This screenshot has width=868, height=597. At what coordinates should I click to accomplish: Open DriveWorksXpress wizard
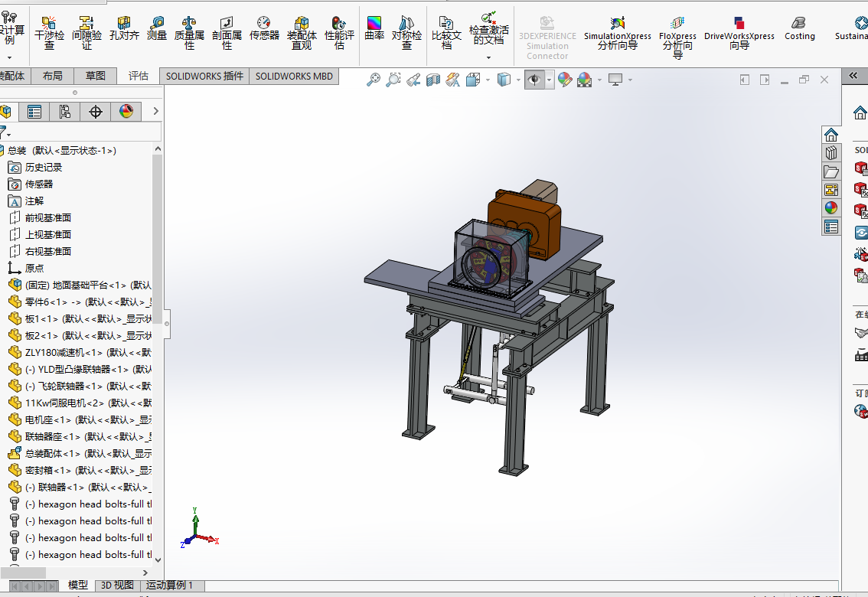point(739,33)
